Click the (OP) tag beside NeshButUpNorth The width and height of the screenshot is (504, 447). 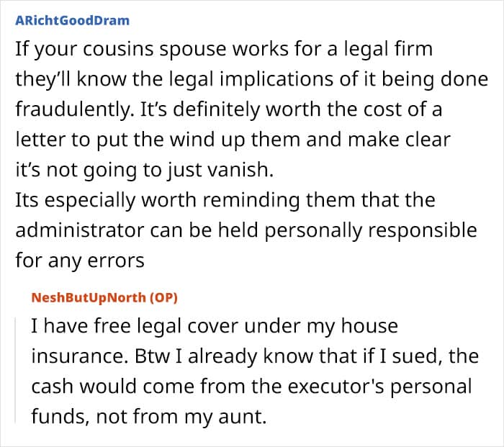pos(163,297)
